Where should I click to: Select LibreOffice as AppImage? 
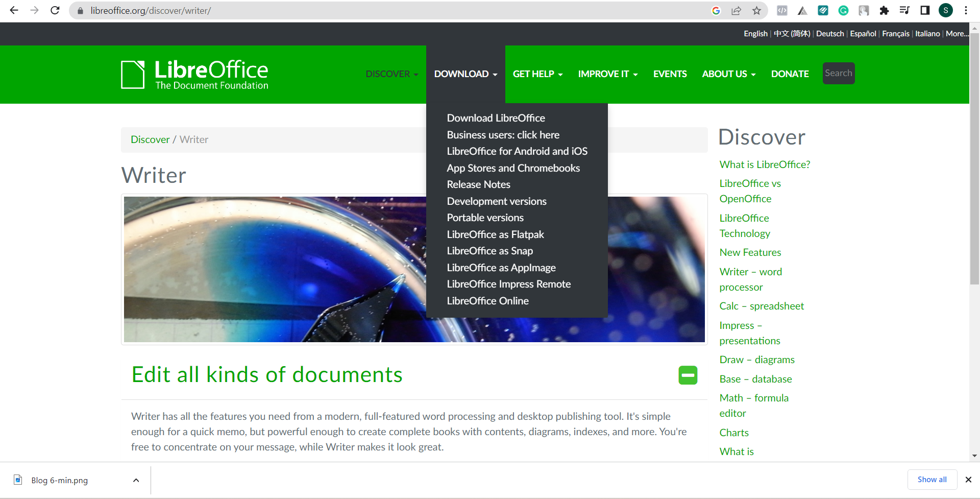click(x=501, y=268)
